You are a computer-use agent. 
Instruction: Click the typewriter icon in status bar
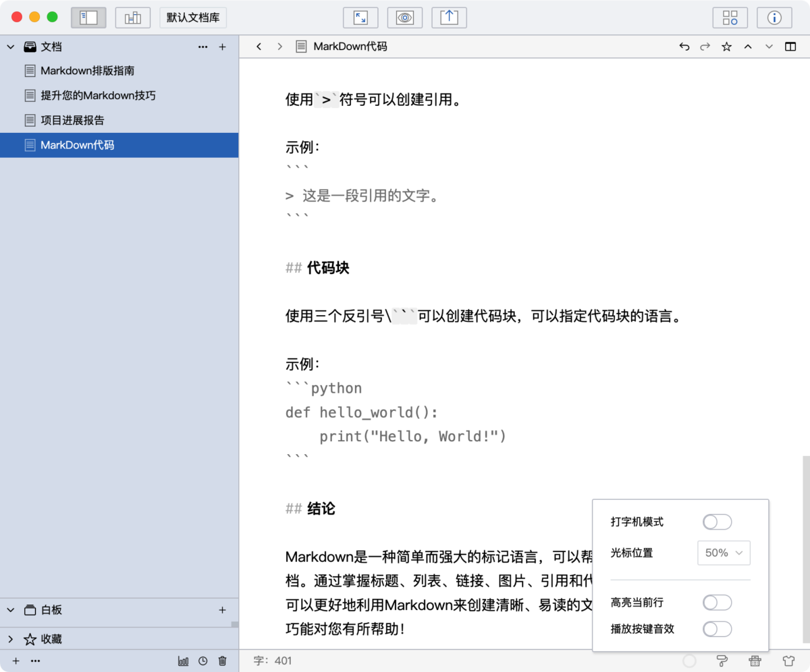pos(755,661)
